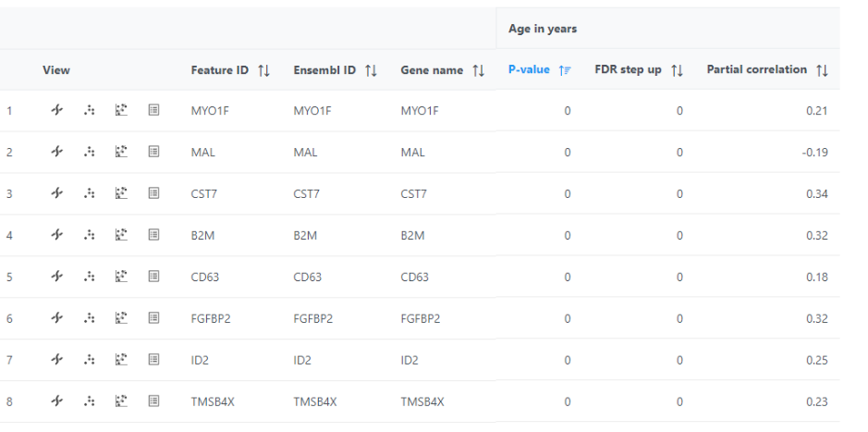The height and width of the screenshot is (432, 868).
Task: Open scatter plot for CD63 row
Action: tap(121, 276)
